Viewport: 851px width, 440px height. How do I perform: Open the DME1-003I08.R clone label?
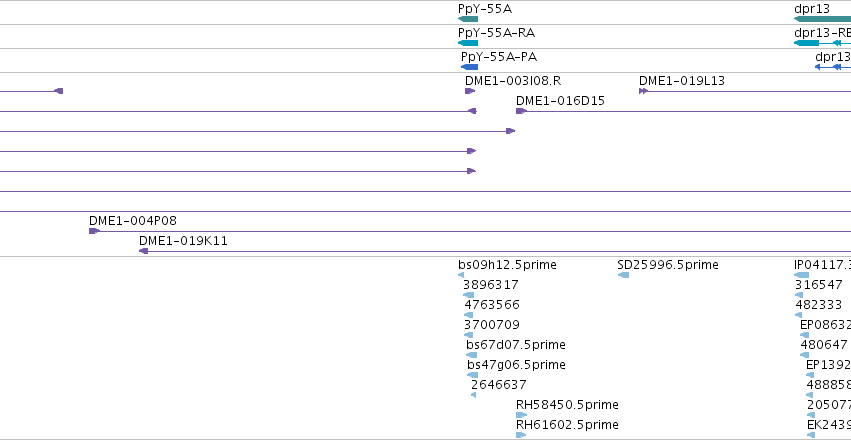click(x=513, y=81)
